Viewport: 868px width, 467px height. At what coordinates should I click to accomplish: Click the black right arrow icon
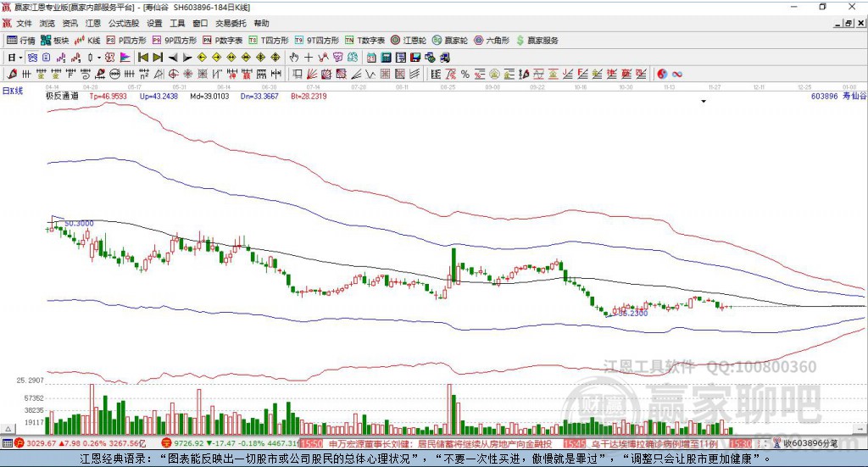tap(187, 58)
